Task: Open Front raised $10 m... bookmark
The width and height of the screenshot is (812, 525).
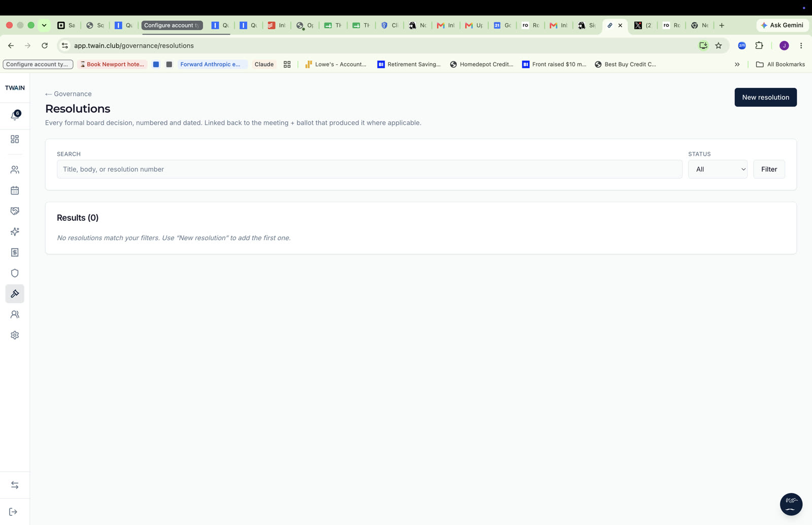Action: point(554,64)
